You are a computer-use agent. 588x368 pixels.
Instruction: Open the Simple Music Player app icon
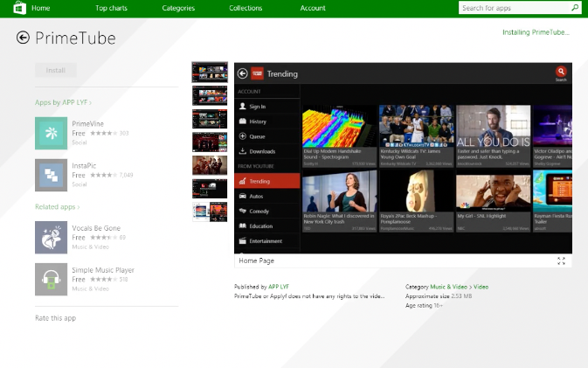coord(51,280)
